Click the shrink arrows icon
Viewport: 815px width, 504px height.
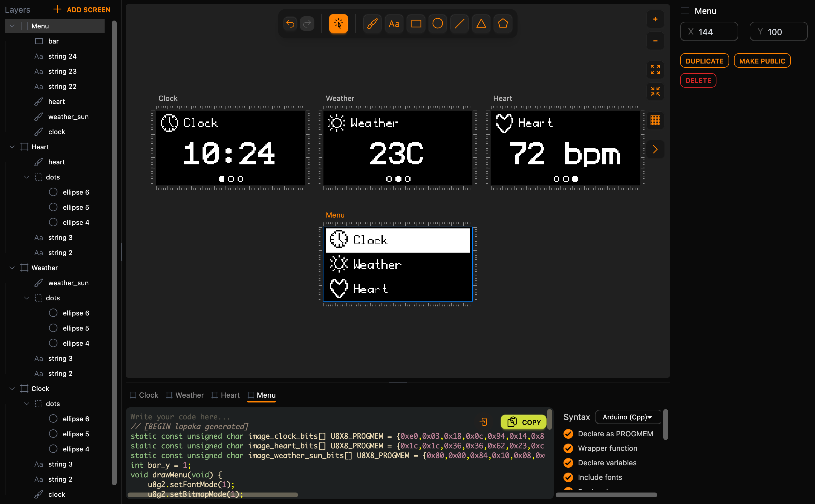[655, 91]
